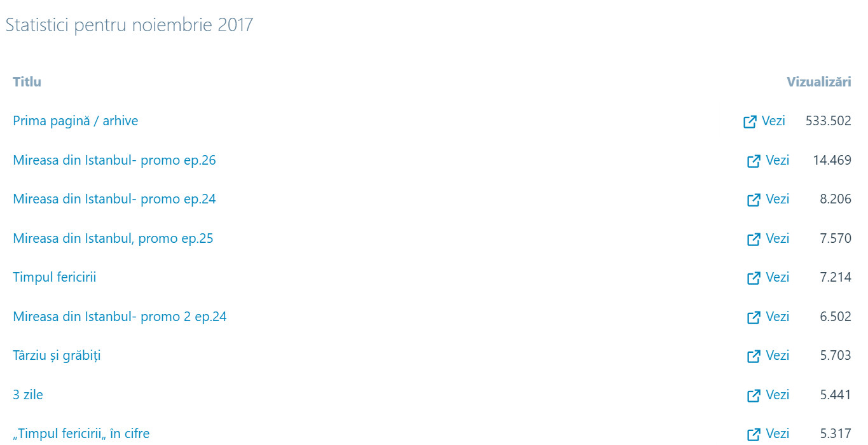Click external link icon for „Timpul fericirii„ în cifre
The height and width of the screenshot is (445, 868).
[x=754, y=434]
